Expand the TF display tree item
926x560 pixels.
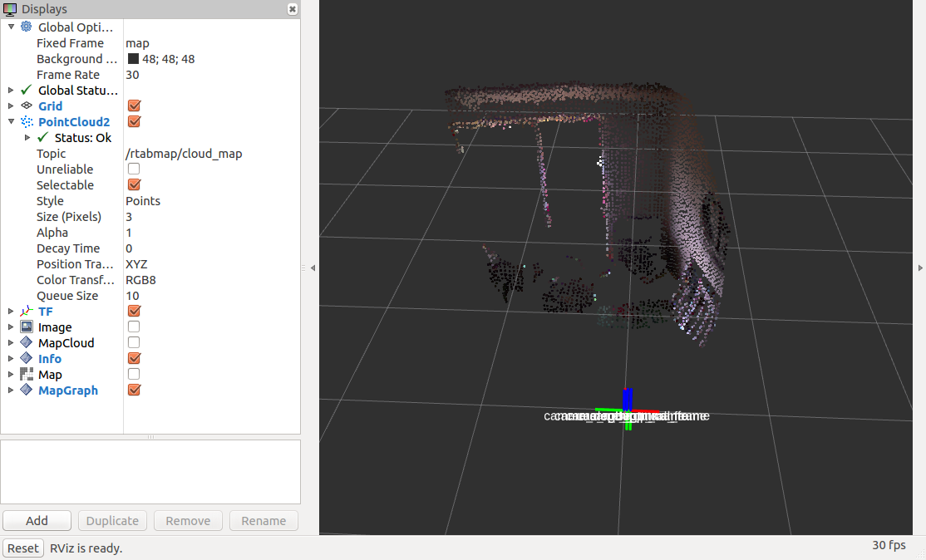[11, 312]
